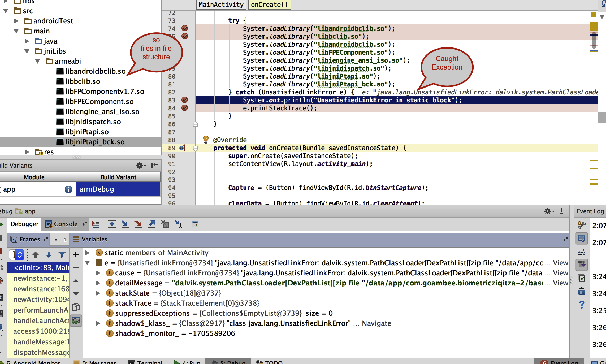The width and height of the screenshot is (606, 364).
Task: Click the New Watch plus icon
Action: 76,254
